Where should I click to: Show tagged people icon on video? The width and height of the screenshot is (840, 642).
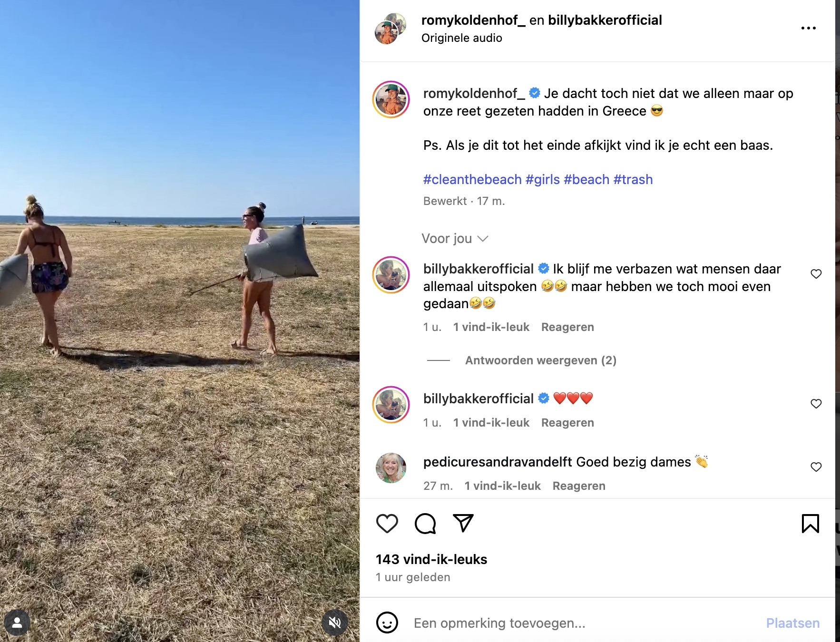(17, 623)
